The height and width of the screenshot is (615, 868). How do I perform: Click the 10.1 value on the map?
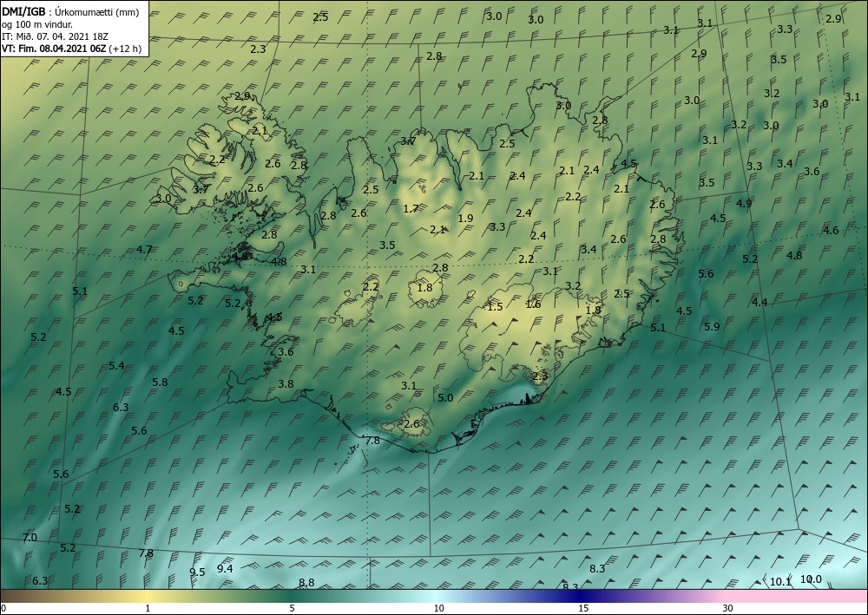780,582
